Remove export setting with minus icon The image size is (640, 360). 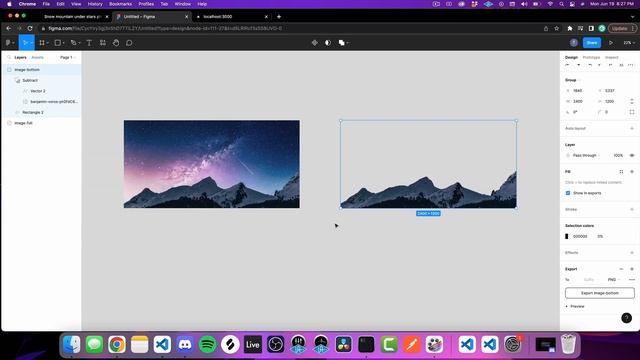621,269
